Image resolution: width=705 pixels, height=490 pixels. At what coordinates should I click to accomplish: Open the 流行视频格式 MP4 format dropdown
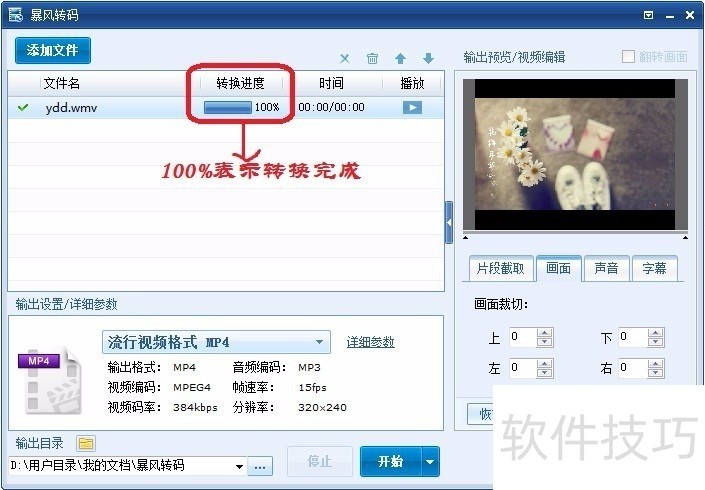click(216, 342)
